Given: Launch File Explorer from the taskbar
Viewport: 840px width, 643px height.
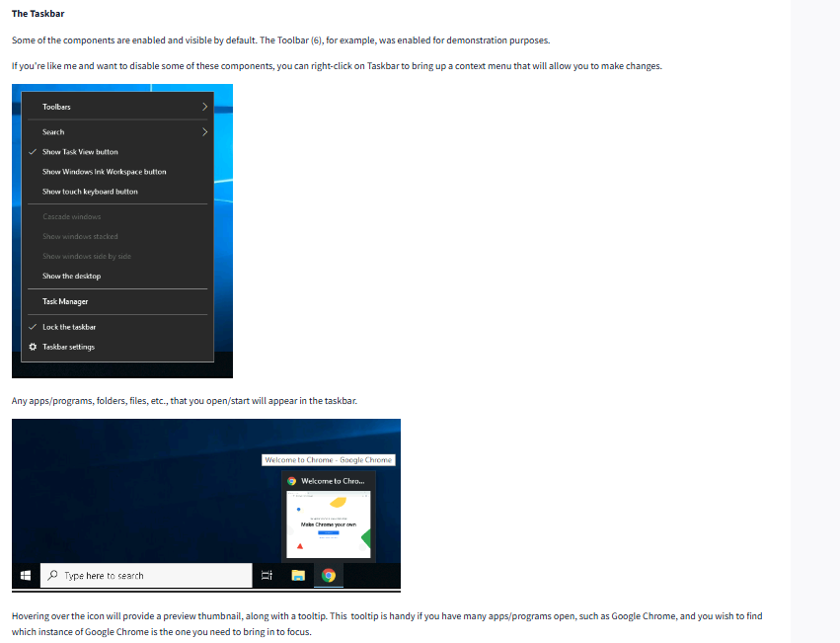Looking at the screenshot, I should click(297, 576).
